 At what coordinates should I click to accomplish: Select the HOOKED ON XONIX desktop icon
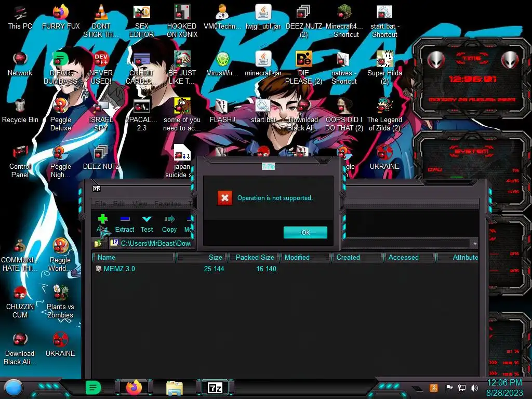pyautogui.click(x=182, y=21)
